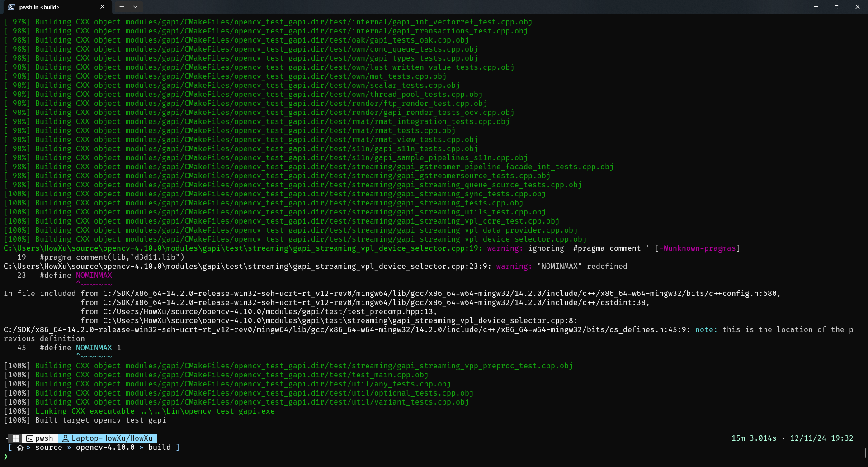
Task: Click the green prompt arrow symbol
Action: pyautogui.click(x=6, y=457)
